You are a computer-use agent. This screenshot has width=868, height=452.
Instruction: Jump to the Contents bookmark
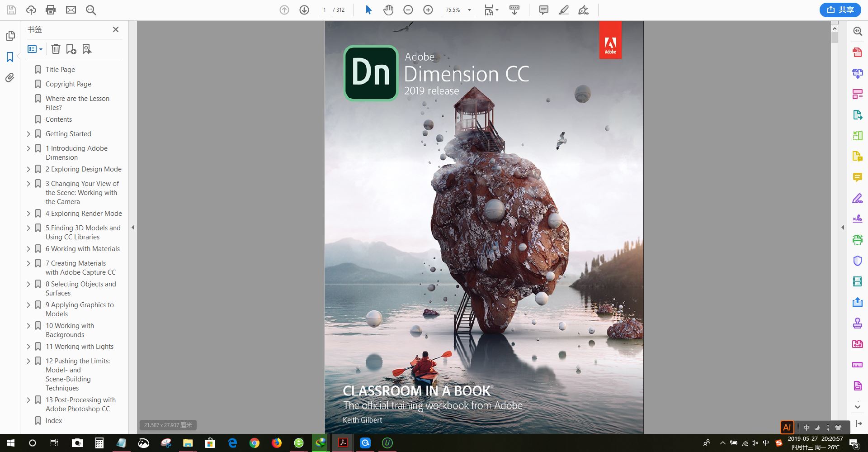click(x=59, y=119)
